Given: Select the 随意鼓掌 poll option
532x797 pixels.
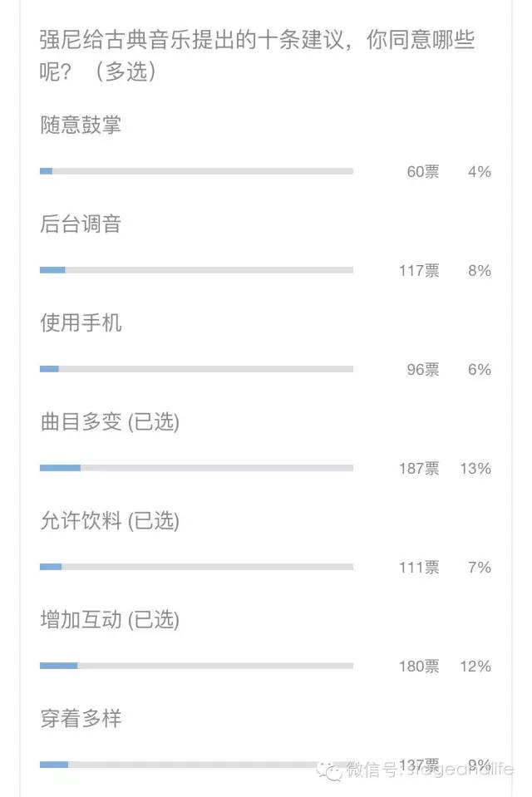Looking at the screenshot, I should click(x=81, y=125).
